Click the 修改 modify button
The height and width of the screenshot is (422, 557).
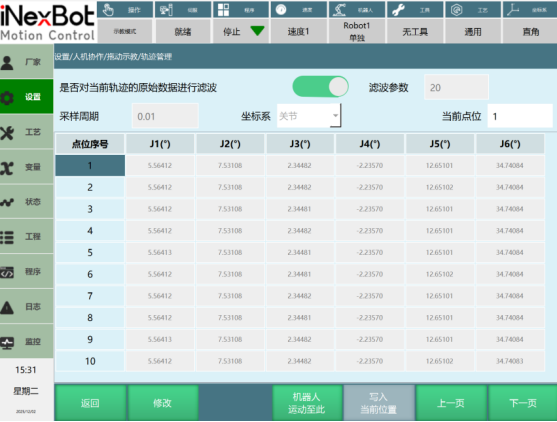[163, 403]
